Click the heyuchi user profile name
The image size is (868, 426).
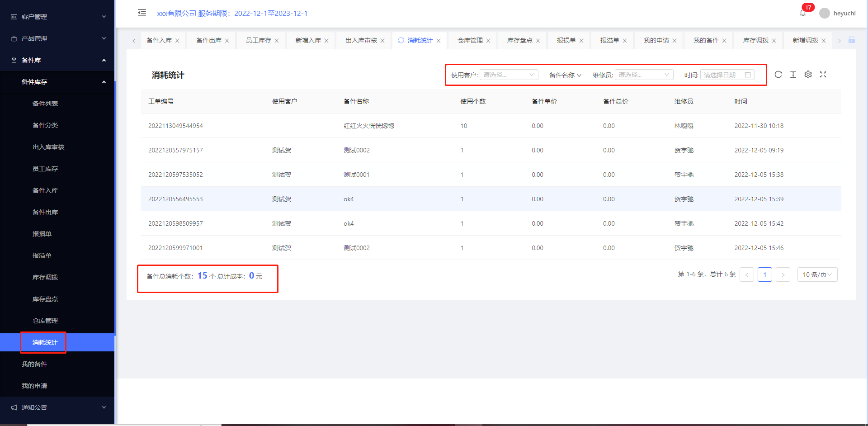[844, 13]
